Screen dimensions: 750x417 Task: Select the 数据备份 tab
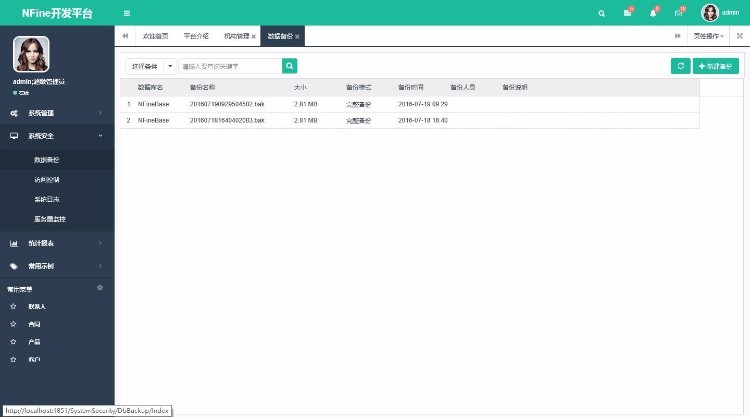click(280, 36)
